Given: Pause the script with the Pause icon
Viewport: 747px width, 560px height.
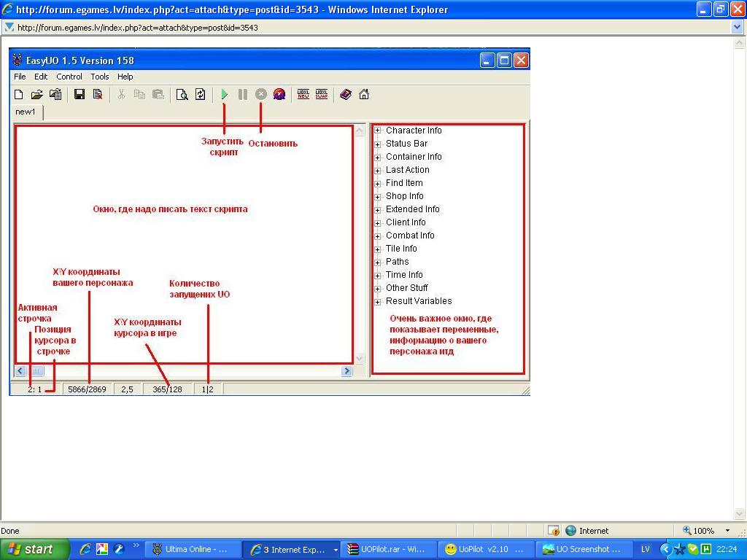Looking at the screenshot, I should [x=242, y=94].
